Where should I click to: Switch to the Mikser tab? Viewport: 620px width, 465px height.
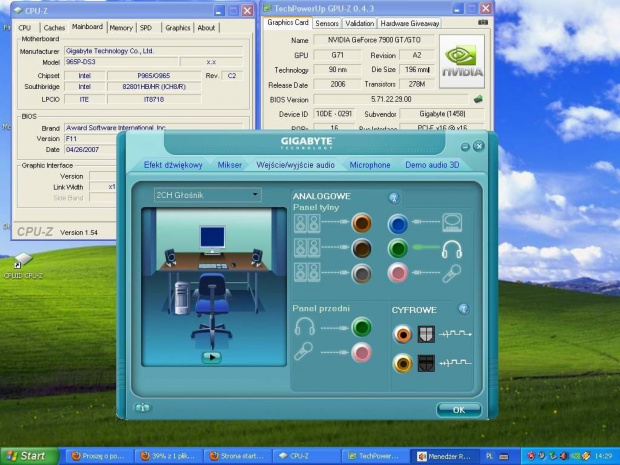(x=229, y=165)
